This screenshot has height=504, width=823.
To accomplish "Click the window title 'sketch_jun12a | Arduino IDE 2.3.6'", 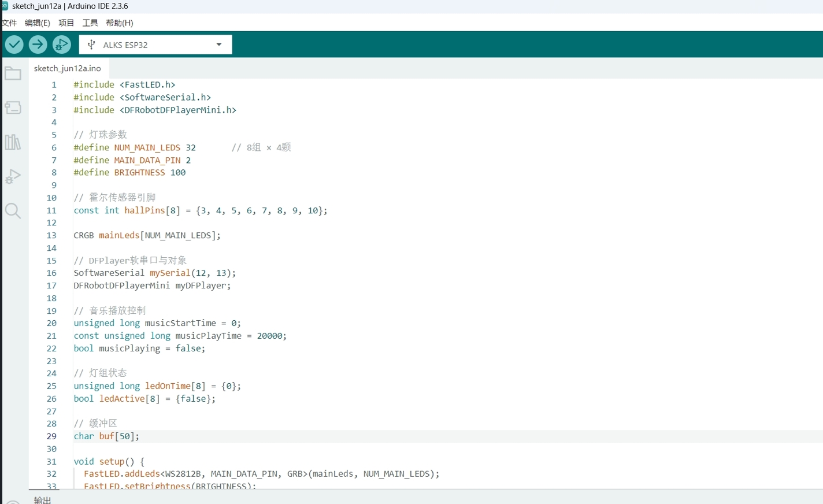I will coord(70,6).
